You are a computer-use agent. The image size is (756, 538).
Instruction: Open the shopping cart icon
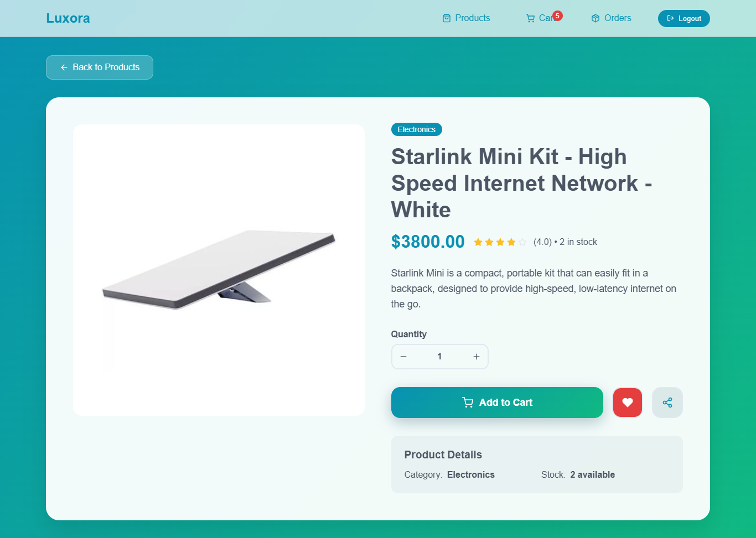(x=530, y=18)
